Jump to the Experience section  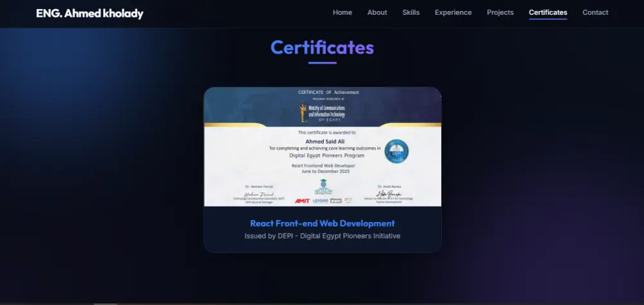[453, 12]
